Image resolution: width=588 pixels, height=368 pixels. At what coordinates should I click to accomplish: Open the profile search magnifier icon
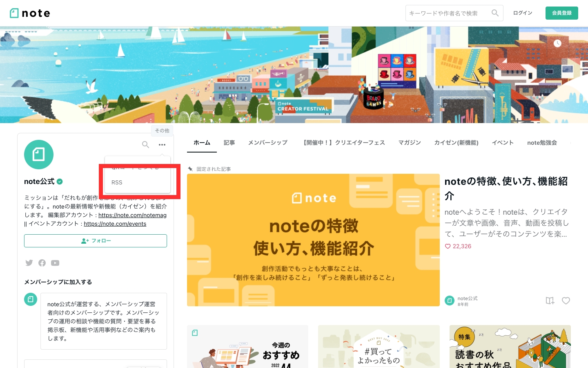[145, 145]
